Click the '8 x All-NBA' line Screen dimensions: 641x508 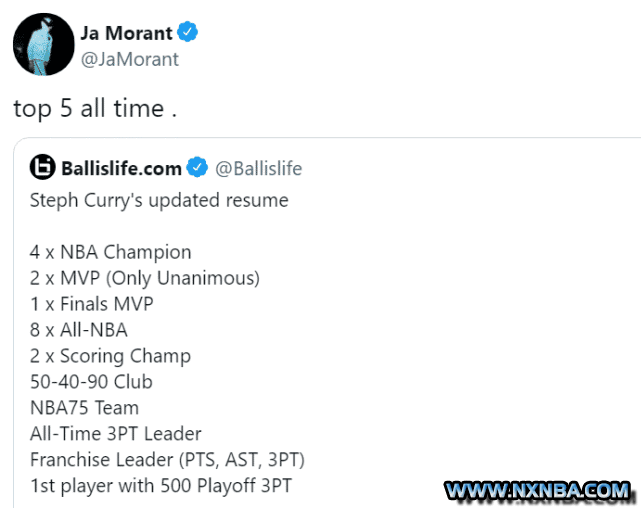point(78,330)
